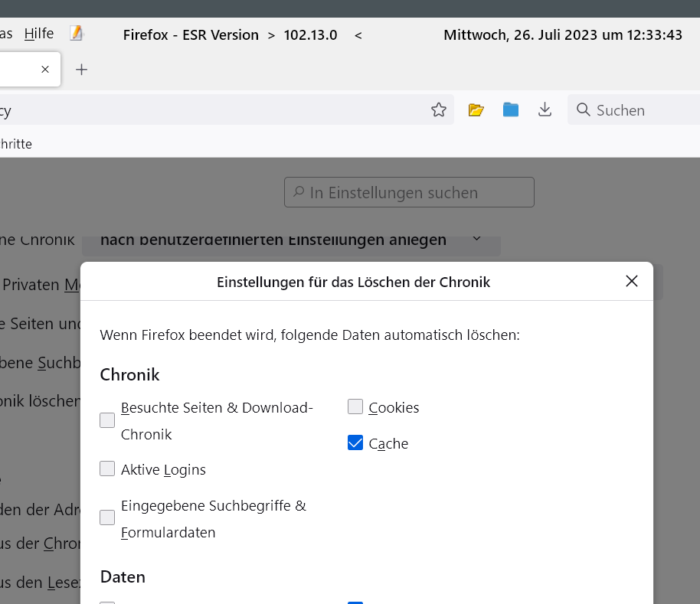Screen dimensions: 700x604
Task: Enable Eingegebene Suchbegriffe & Formulardaten checkbox
Action: tap(107, 518)
